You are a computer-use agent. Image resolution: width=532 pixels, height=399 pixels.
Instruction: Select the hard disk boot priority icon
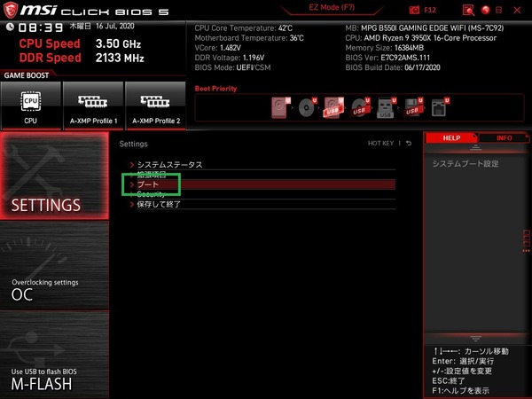(281, 107)
